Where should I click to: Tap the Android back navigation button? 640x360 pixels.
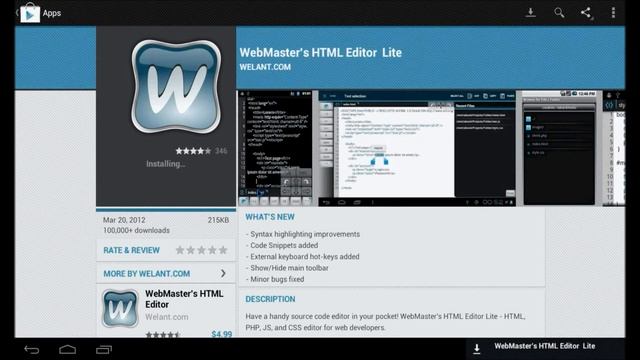[31, 349]
